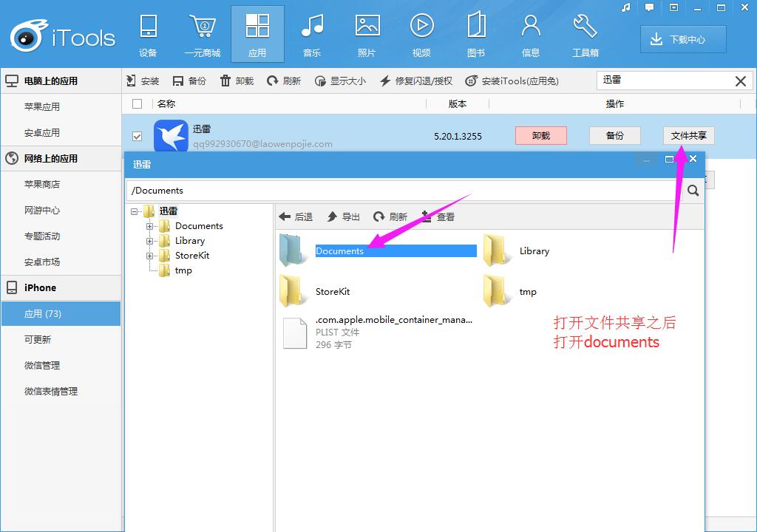757x532 pixels.
Task: Collapse the 迅雷 root tree node
Action: click(135, 211)
